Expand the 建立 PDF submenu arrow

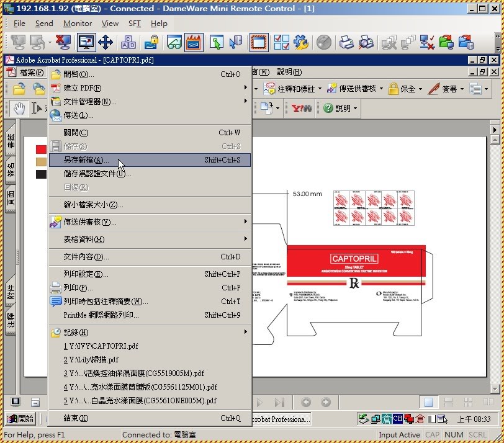pos(246,87)
